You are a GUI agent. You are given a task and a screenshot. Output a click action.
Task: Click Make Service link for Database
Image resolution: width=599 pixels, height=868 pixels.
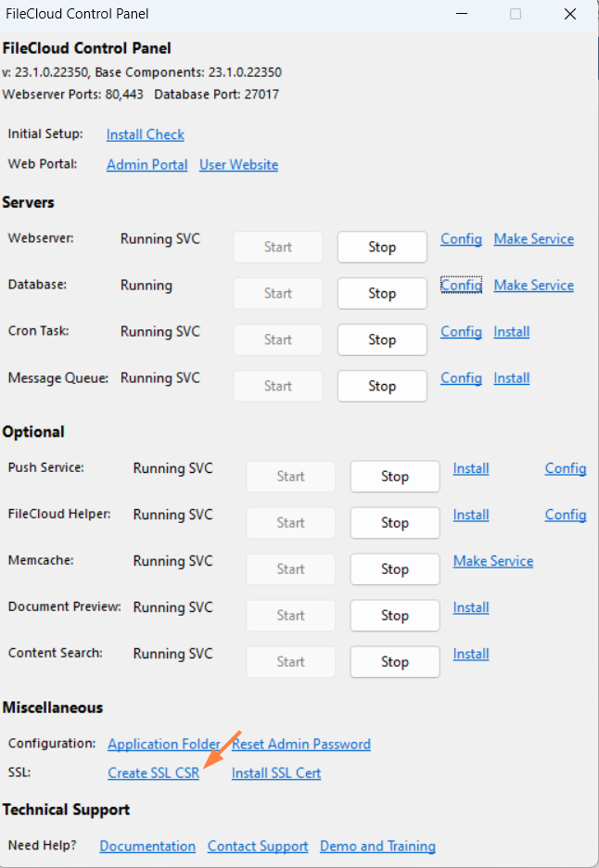(x=533, y=286)
